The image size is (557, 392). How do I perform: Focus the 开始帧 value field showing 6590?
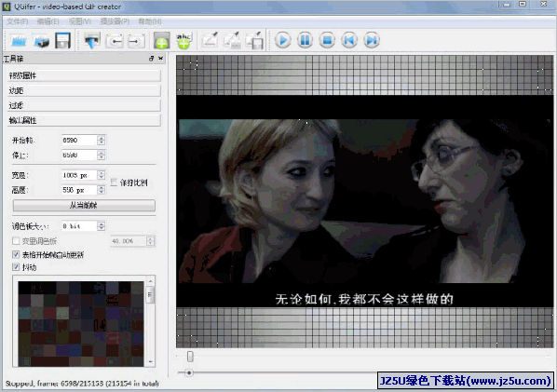tap(79, 141)
